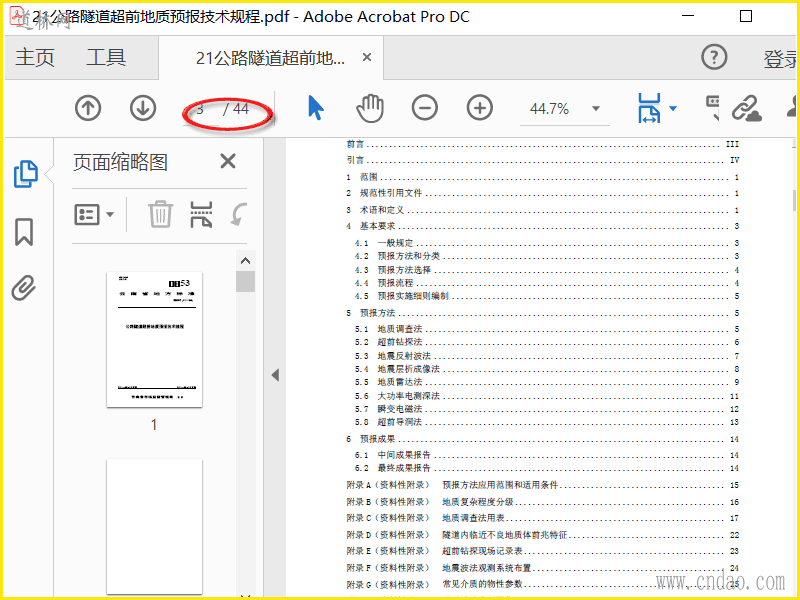Viewport: 800px width, 600px height.
Task: Click the 附录 A 预报方法应用范围 entry
Action: 542,485
